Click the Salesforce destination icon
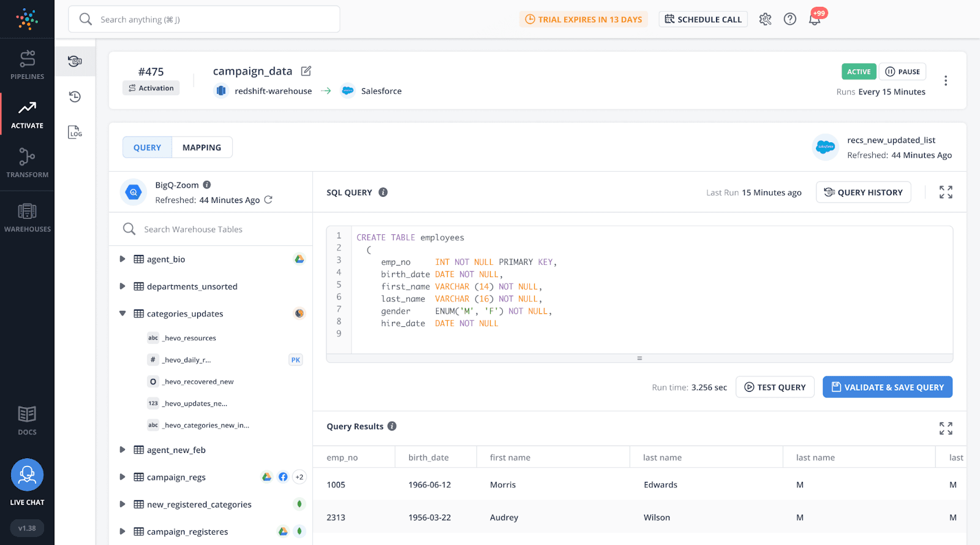This screenshot has height=545, width=980. click(348, 91)
